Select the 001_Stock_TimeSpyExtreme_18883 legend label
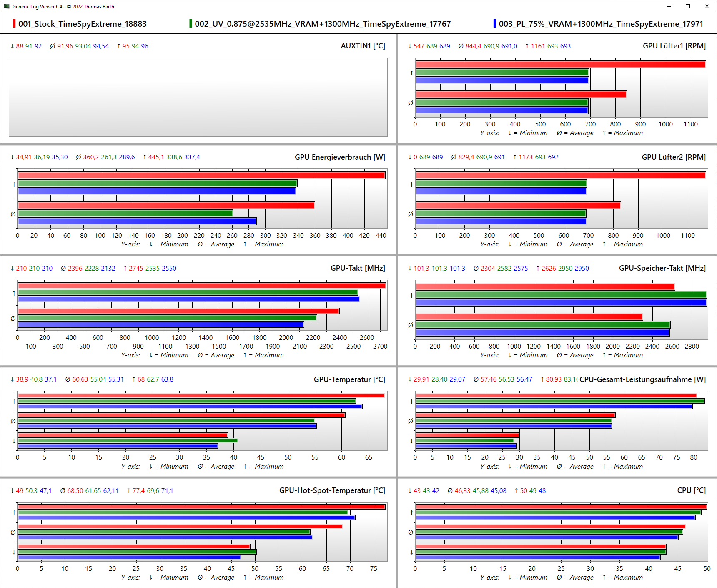 [83, 24]
